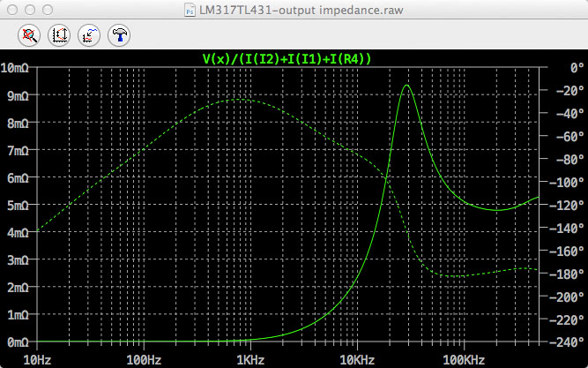Image resolution: width=588 pixels, height=368 pixels.
Task: Click the 0mΩ left axis label
Action: 18,342
